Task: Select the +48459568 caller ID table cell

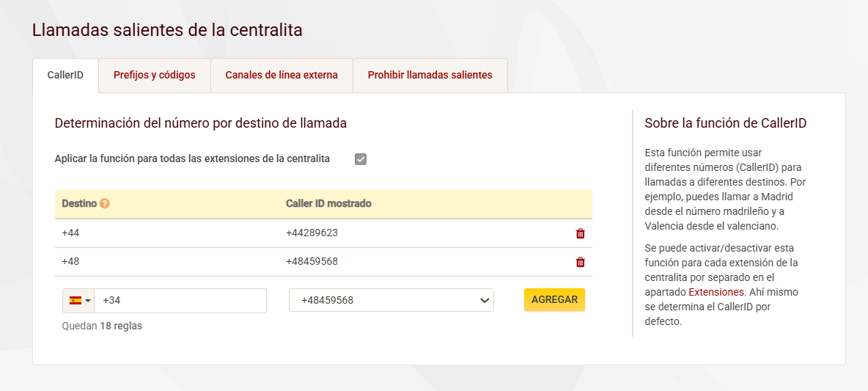Action: click(x=312, y=261)
